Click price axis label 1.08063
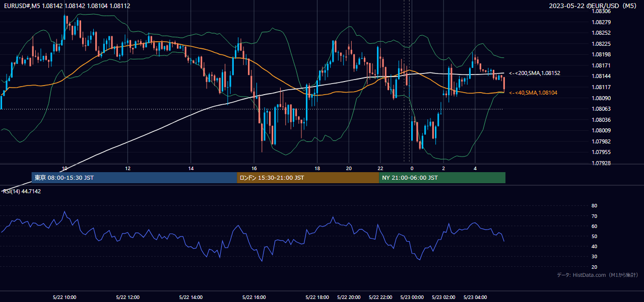 point(601,109)
